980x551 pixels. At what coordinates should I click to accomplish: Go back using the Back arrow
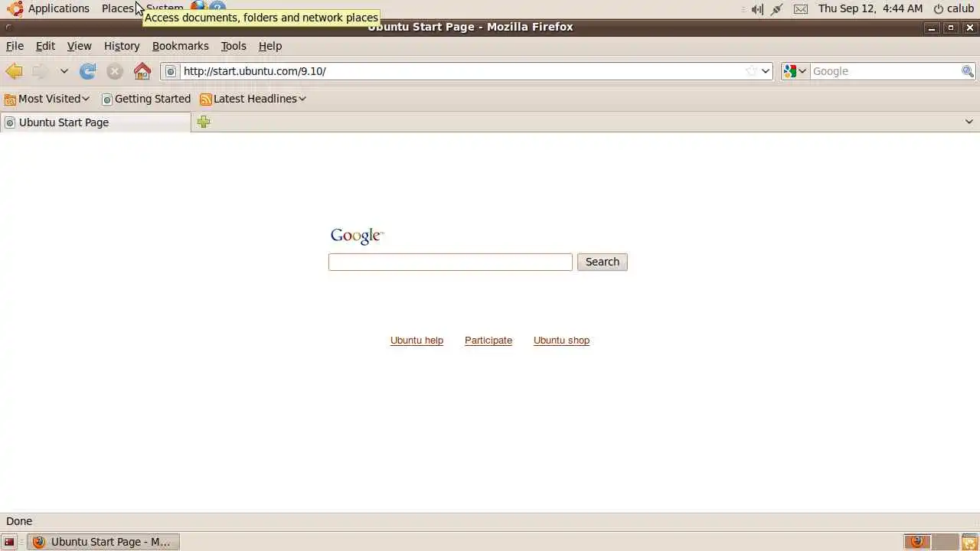tap(14, 71)
